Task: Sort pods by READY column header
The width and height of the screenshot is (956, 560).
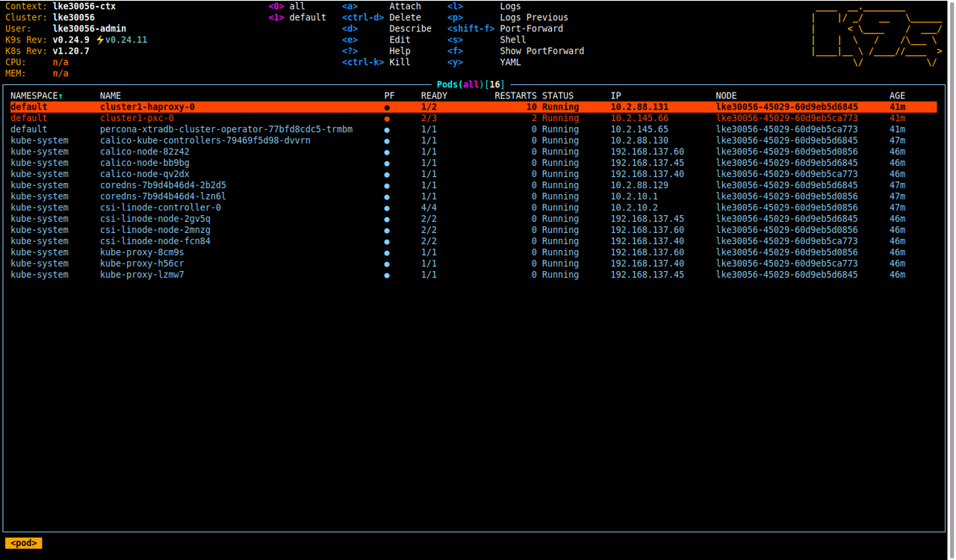Action: tap(434, 96)
